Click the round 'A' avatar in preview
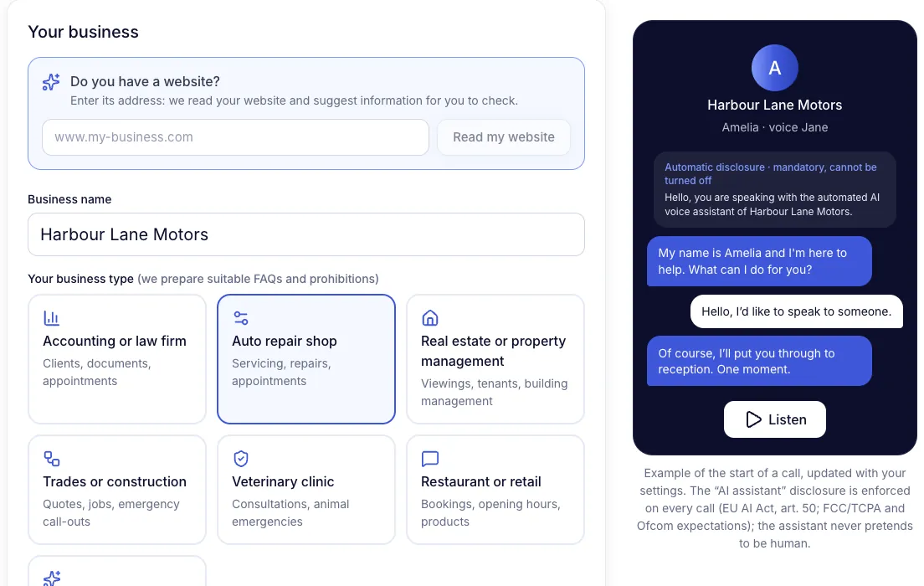 coord(774,68)
